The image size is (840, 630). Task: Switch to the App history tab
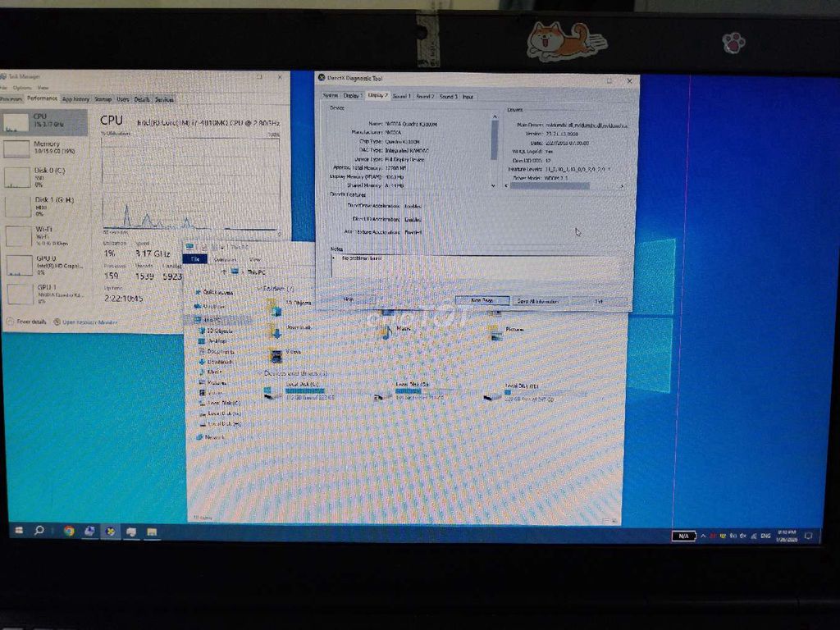coord(75,100)
